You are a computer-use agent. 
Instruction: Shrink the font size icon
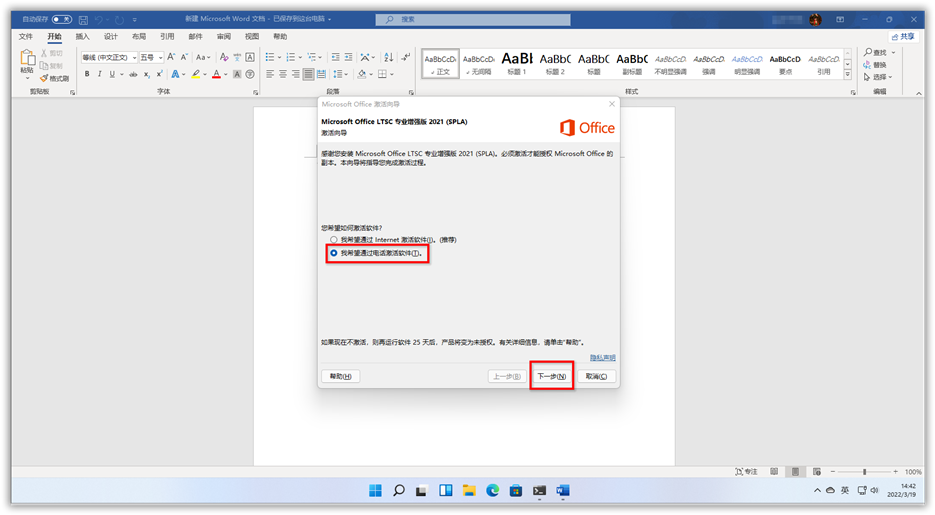coord(184,57)
